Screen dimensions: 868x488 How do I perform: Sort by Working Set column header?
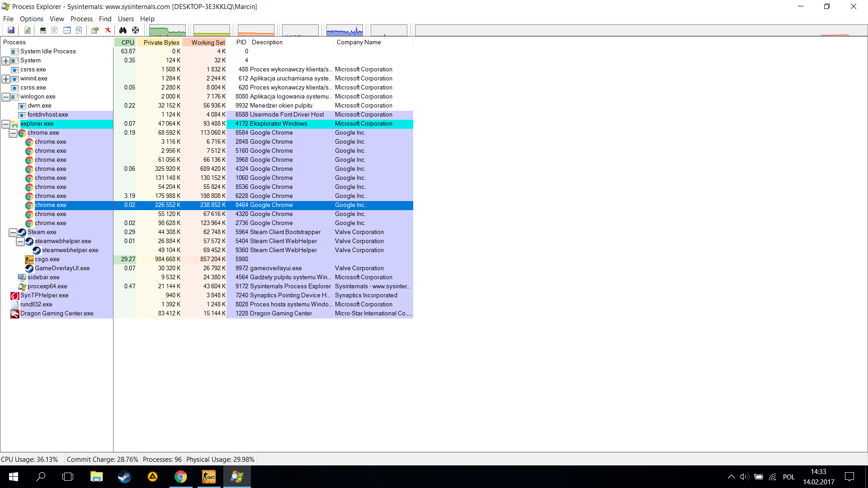(x=204, y=42)
